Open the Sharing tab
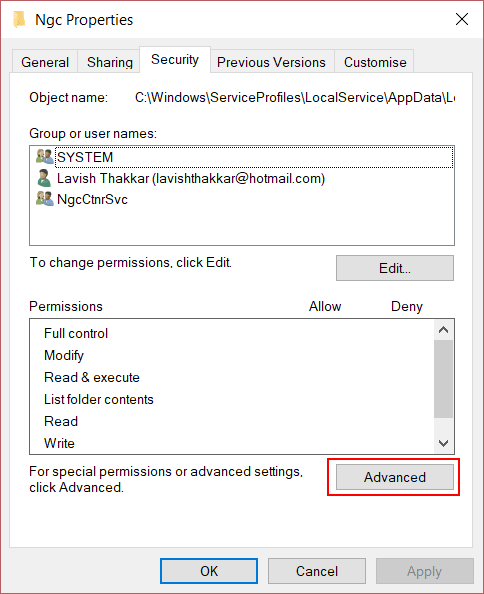 (x=110, y=62)
